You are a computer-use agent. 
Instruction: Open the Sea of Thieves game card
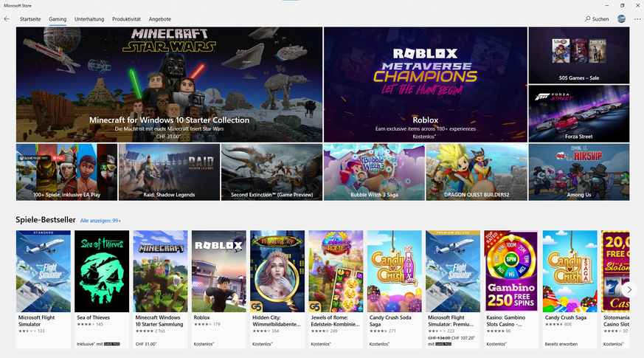pyautogui.click(x=102, y=289)
